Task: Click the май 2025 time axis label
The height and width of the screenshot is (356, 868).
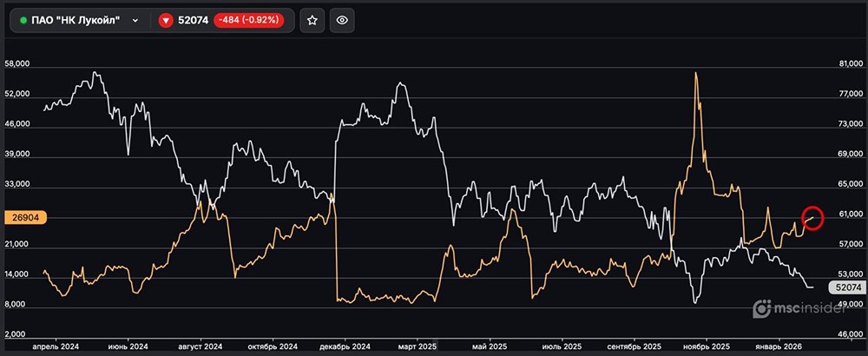Action: click(x=490, y=346)
